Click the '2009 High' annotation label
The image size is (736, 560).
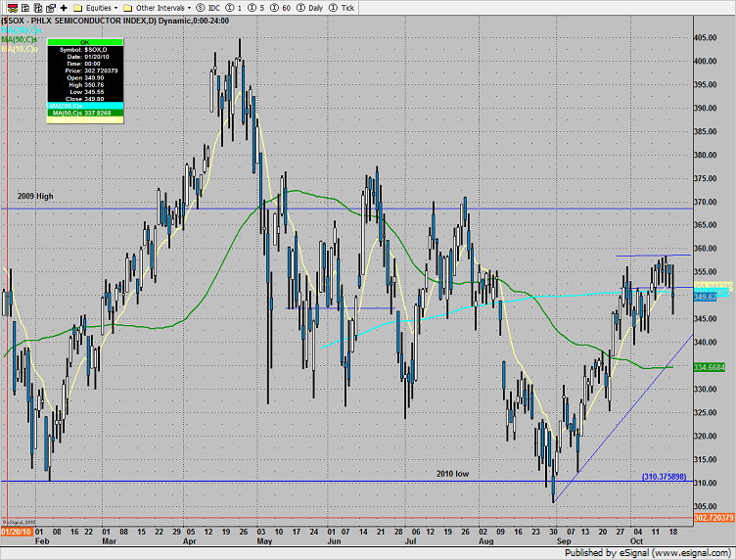click(x=35, y=196)
